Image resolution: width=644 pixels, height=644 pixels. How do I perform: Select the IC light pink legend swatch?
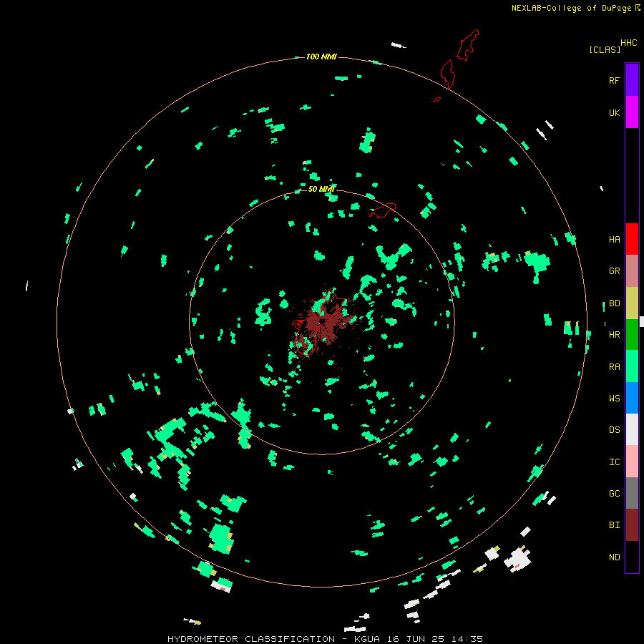pos(632,462)
